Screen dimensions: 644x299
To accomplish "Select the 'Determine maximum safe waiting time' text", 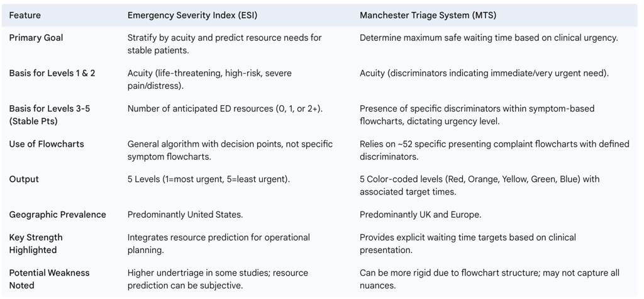I will pos(489,38).
